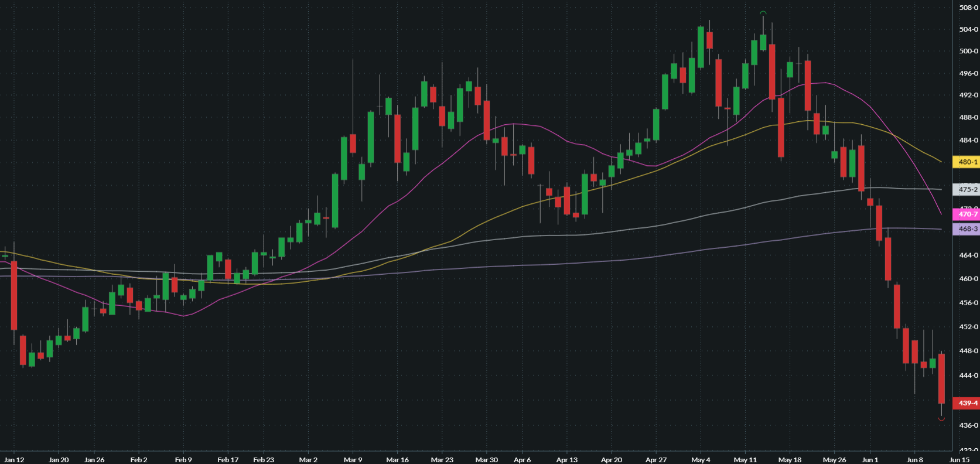
Task: Click the Jun 8 date label
Action: 914,460
